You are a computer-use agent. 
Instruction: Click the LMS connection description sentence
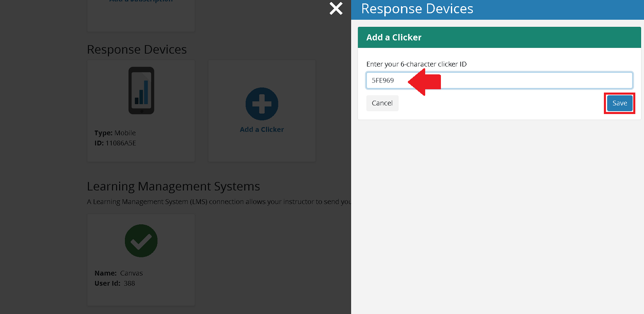coord(219,202)
